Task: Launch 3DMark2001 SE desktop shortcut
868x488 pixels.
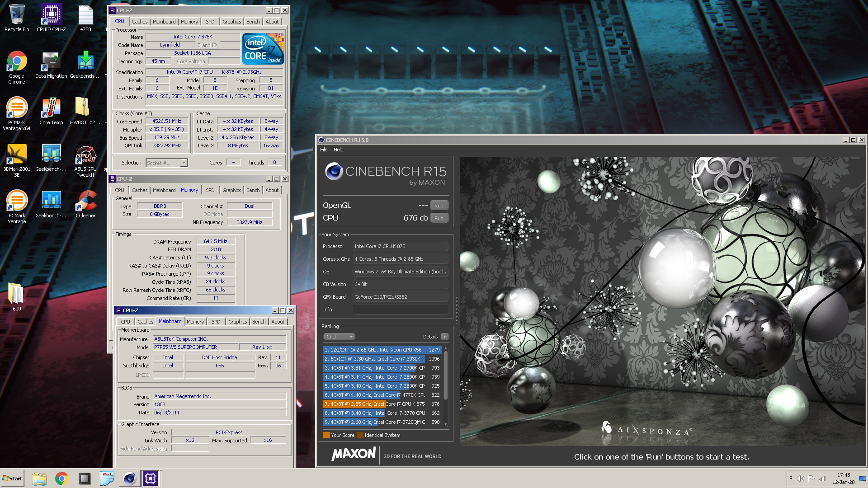Action: point(17,160)
